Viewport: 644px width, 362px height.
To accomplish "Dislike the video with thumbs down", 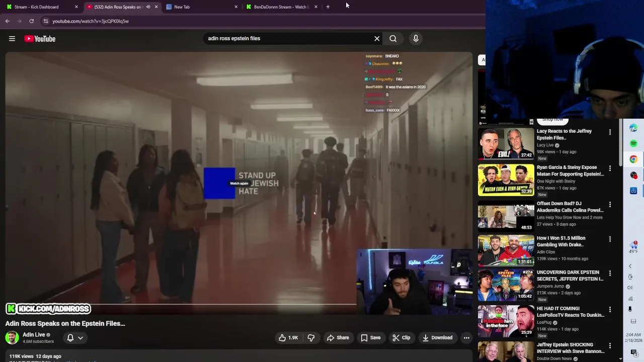I will click(x=311, y=338).
